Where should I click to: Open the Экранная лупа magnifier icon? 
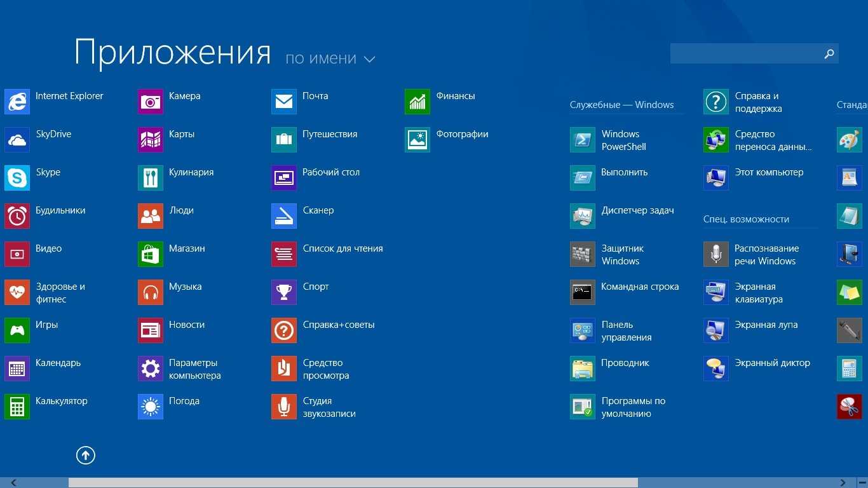click(716, 330)
